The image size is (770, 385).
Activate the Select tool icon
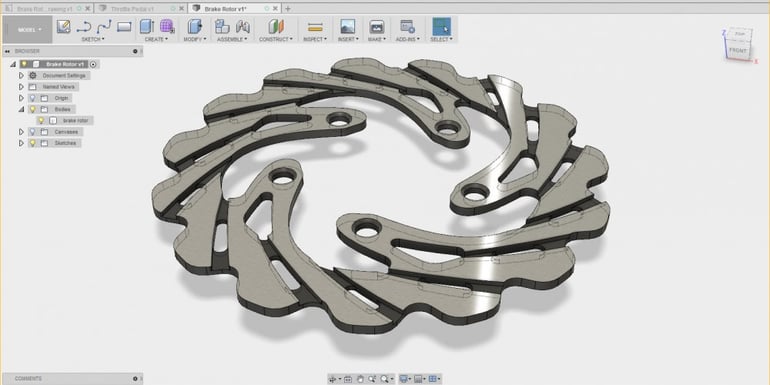[441, 27]
